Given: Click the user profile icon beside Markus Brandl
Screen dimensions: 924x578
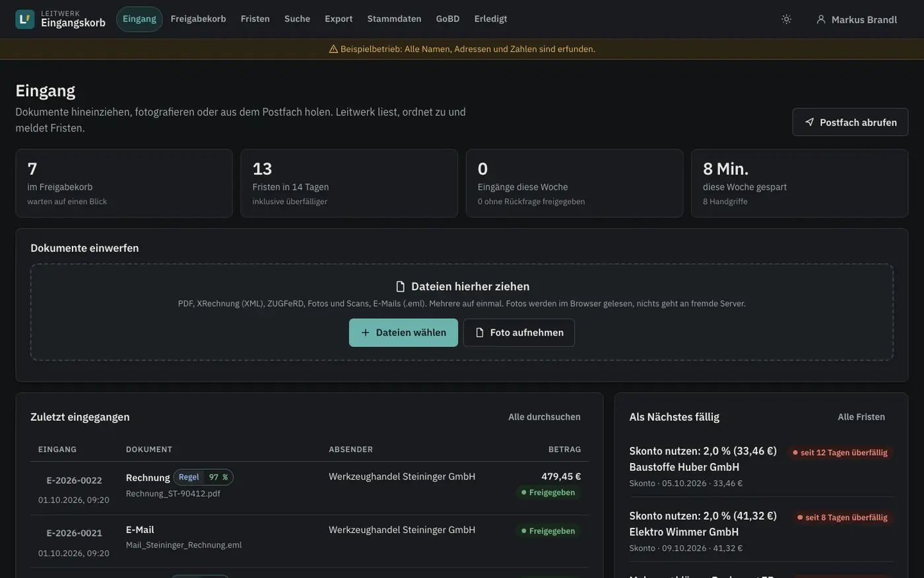Looking at the screenshot, I should [821, 19].
